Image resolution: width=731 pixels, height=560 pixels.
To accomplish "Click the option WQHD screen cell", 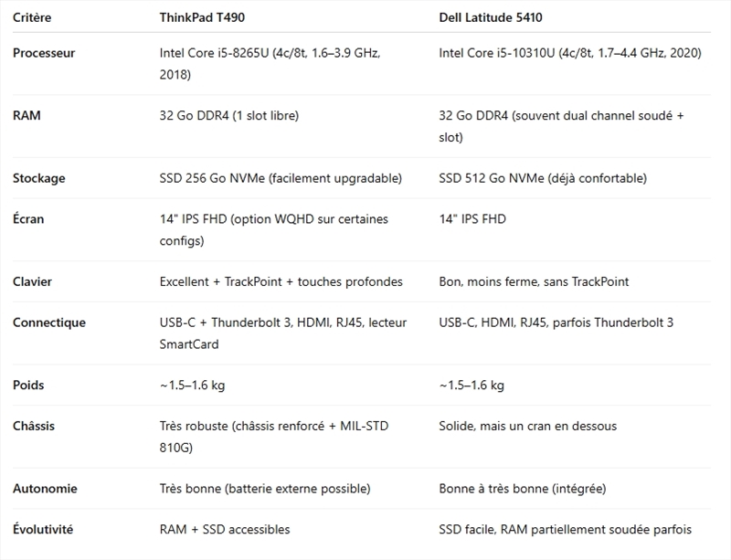I will [x=273, y=229].
